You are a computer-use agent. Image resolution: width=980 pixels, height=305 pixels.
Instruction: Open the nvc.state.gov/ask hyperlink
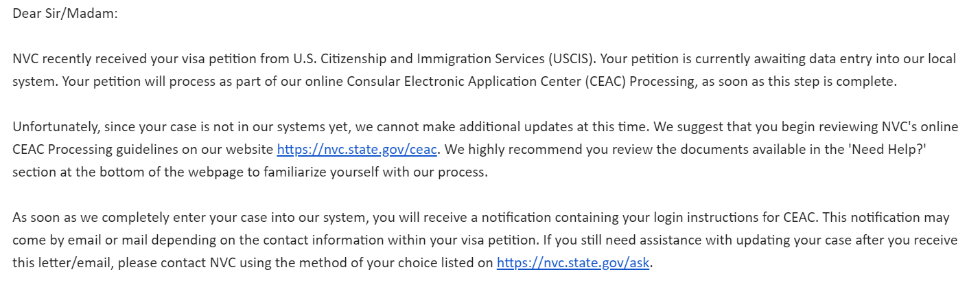[573, 263]
